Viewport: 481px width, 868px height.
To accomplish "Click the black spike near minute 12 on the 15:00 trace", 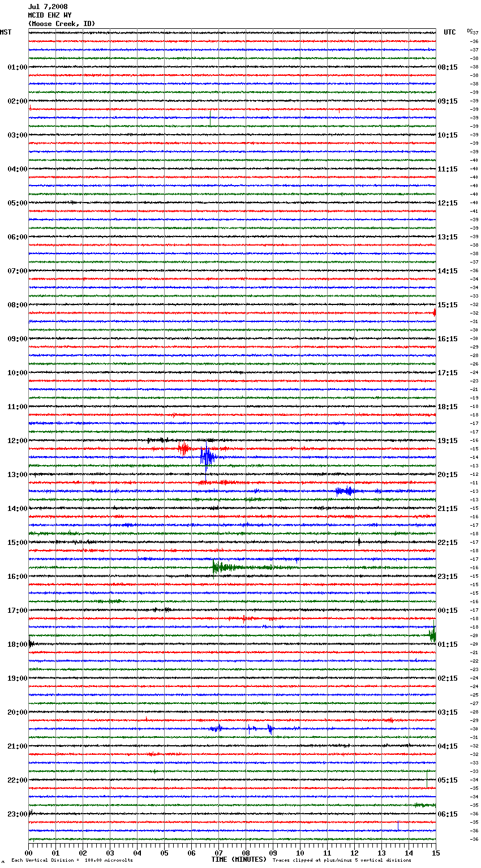I will tap(359, 542).
